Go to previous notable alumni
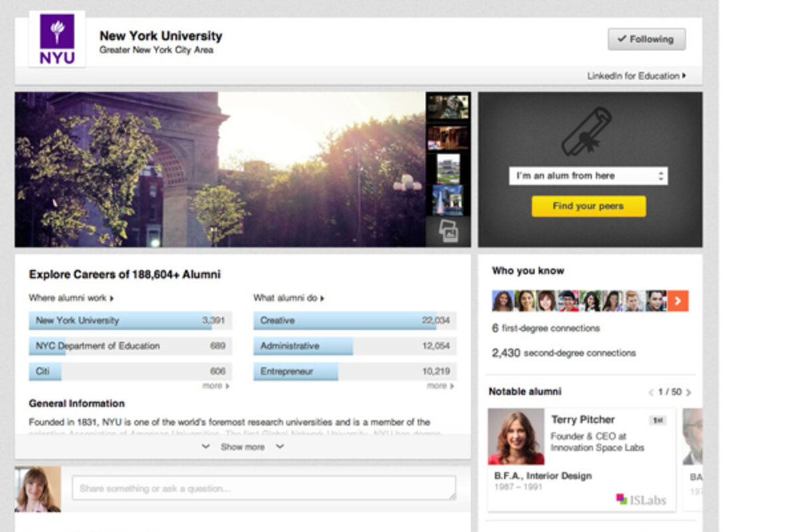The width and height of the screenshot is (798, 532). tap(651, 392)
